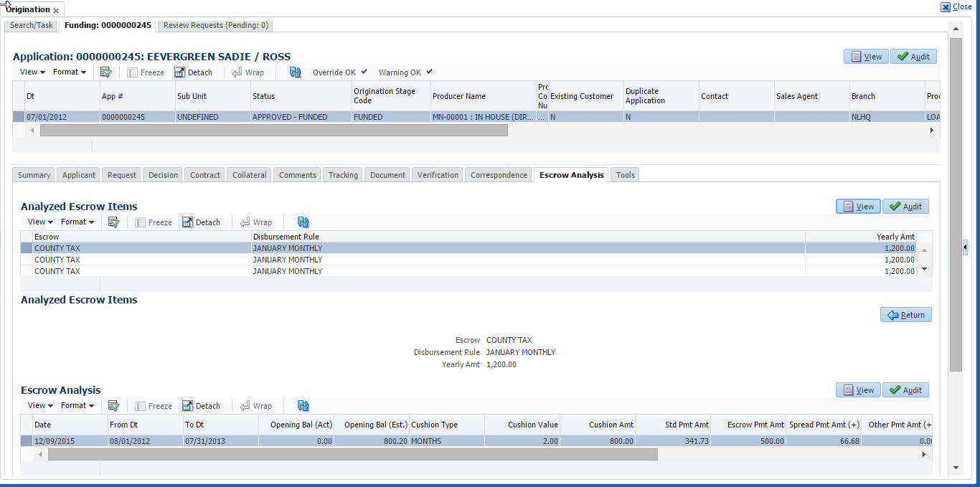Click the Close link at top right
Screen dimensions: 980x487
956,7
